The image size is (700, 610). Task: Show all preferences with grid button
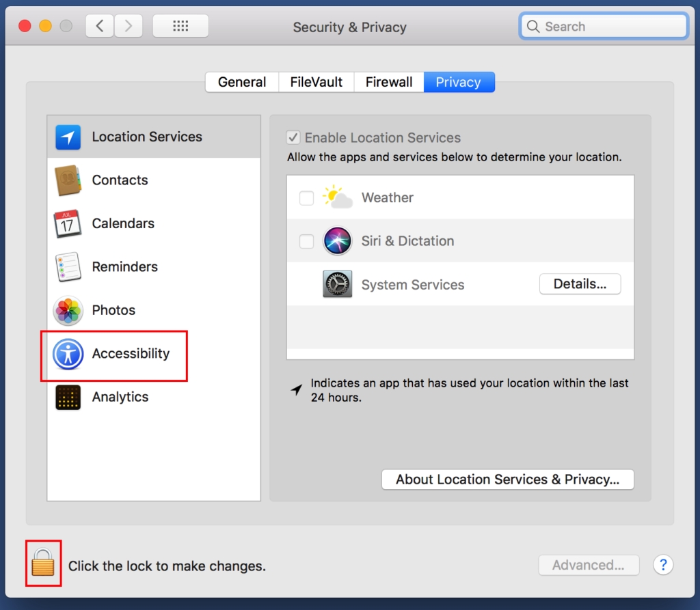[x=180, y=26]
